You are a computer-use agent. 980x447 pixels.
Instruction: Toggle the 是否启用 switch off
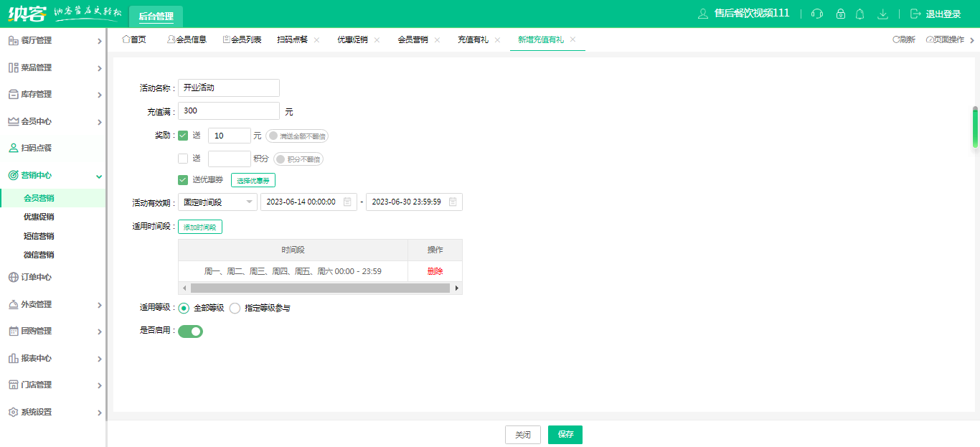(191, 331)
